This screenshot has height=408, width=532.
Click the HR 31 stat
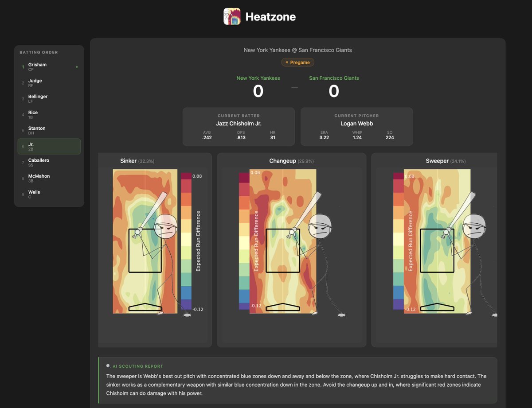272,135
